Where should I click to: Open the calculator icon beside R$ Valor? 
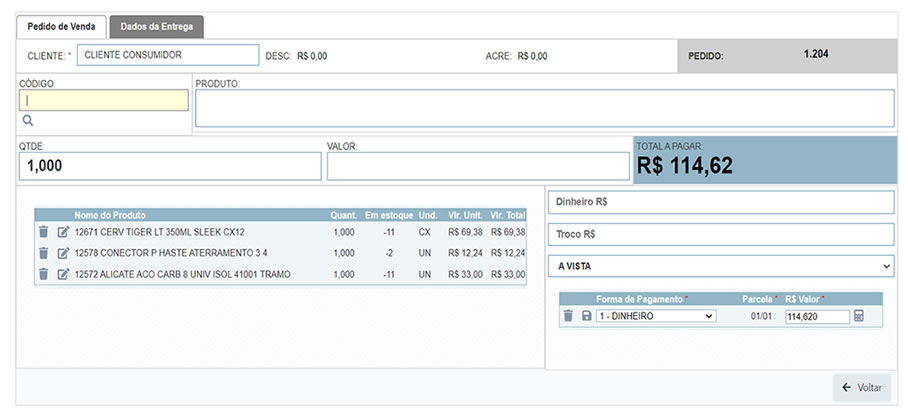point(858,316)
